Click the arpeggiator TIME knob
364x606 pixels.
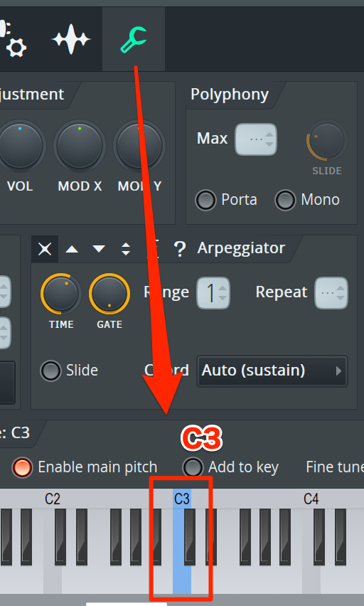tap(60, 294)
